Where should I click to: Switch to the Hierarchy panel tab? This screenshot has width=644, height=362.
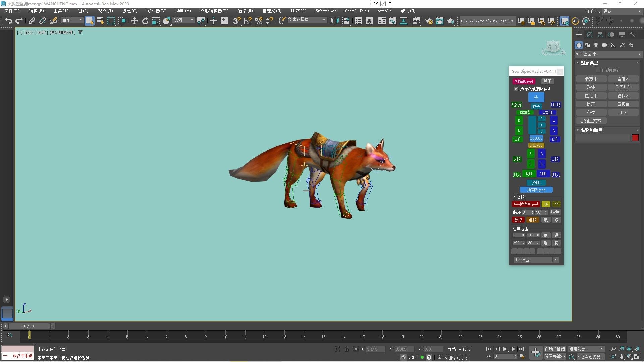600,35
